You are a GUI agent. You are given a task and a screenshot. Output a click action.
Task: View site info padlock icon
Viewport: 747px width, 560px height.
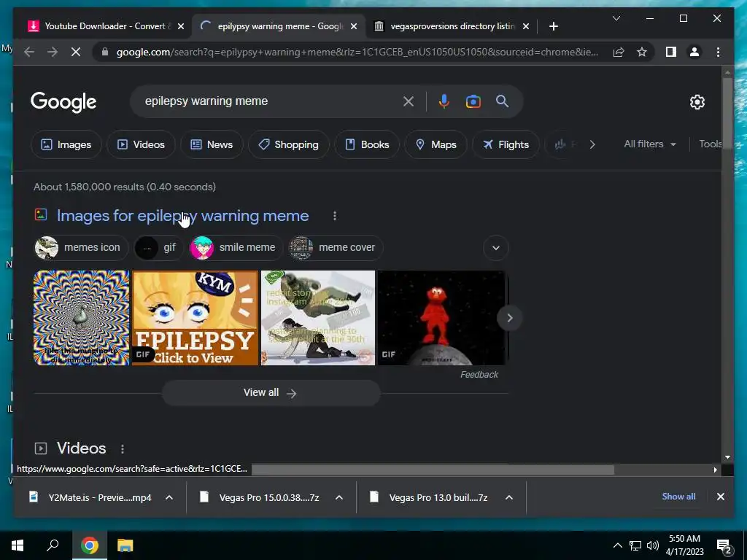pos(105,52)
